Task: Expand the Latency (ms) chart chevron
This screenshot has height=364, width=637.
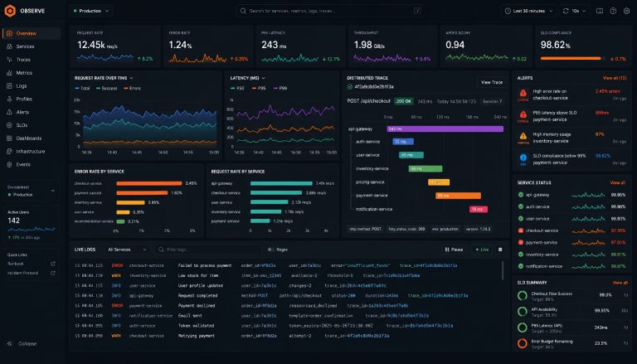Action: pyautogui.click(x=263, y=78)
